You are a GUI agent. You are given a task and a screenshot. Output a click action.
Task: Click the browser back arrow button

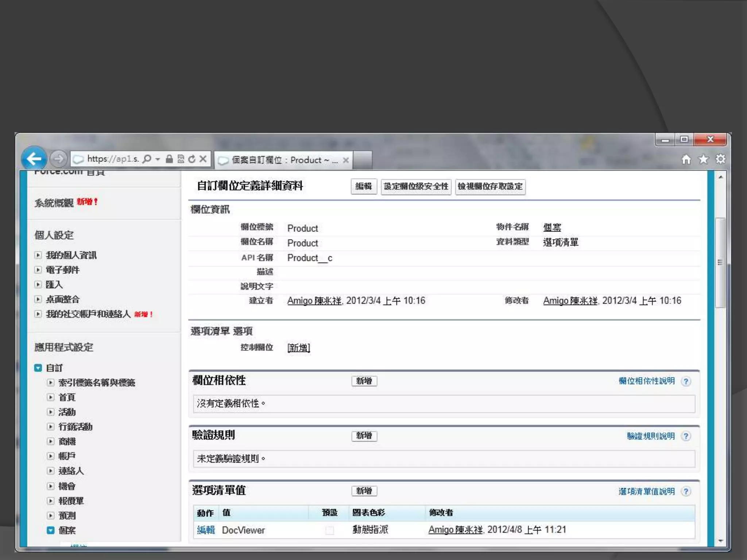(x=34, y=159)
